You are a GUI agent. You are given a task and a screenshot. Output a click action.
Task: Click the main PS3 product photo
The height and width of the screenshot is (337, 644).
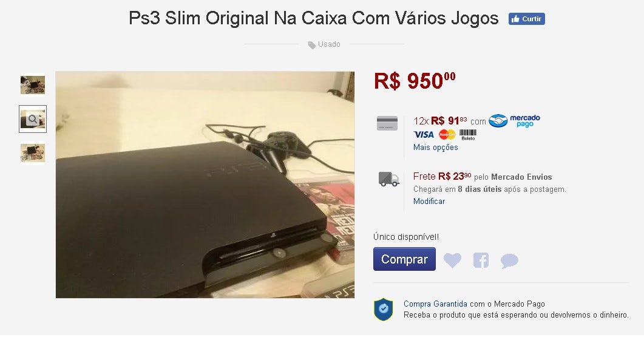(205, 185)
